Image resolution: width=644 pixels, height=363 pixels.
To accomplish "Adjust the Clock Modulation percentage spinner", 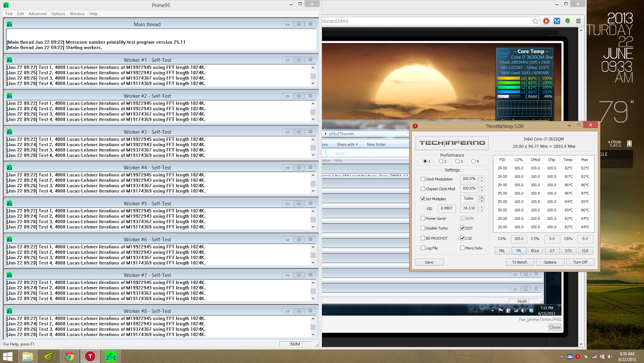I will point(482,179).
